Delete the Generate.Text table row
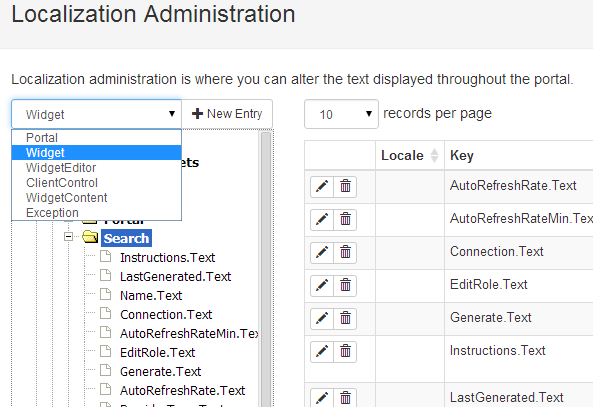The image size is (593, 407). [x=345, y=318]
